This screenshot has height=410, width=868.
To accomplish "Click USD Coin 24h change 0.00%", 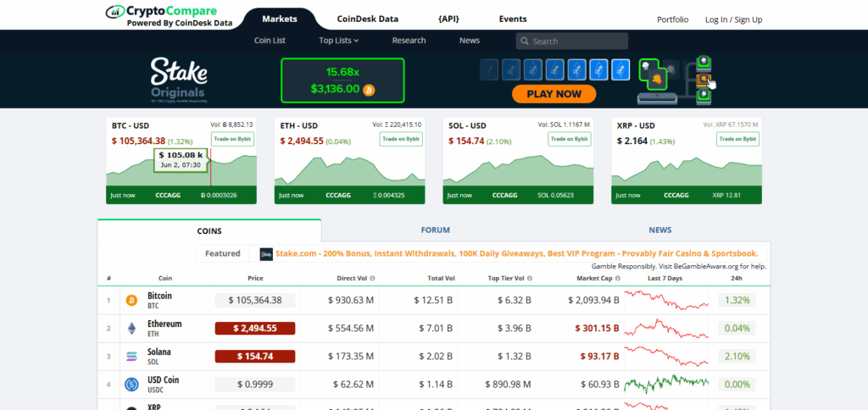I will (x=737, y=384).
